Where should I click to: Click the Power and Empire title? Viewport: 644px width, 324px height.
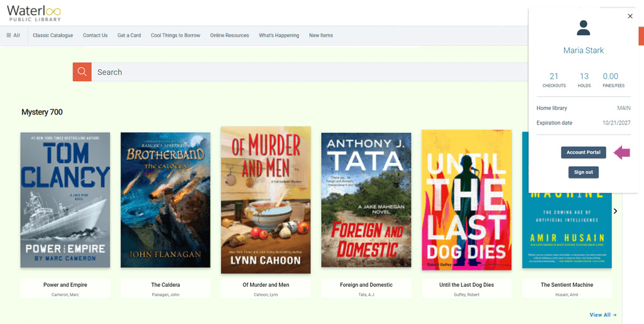click(65, 284)
